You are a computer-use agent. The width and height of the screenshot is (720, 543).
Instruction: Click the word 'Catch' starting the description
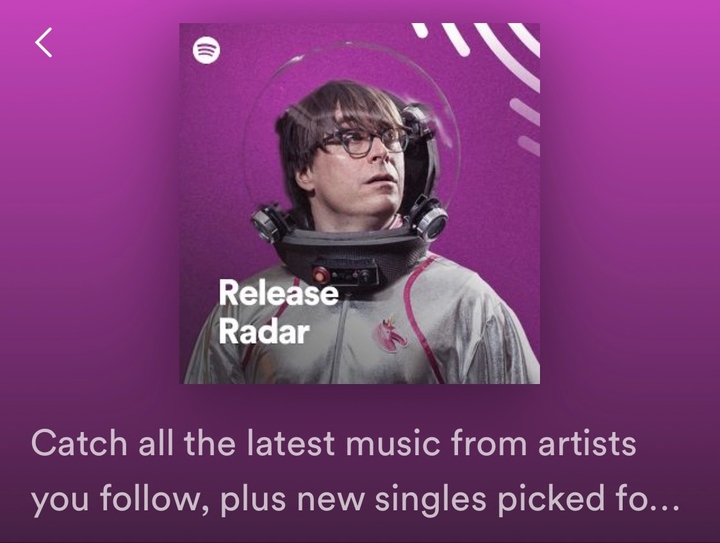coord(79,443)
